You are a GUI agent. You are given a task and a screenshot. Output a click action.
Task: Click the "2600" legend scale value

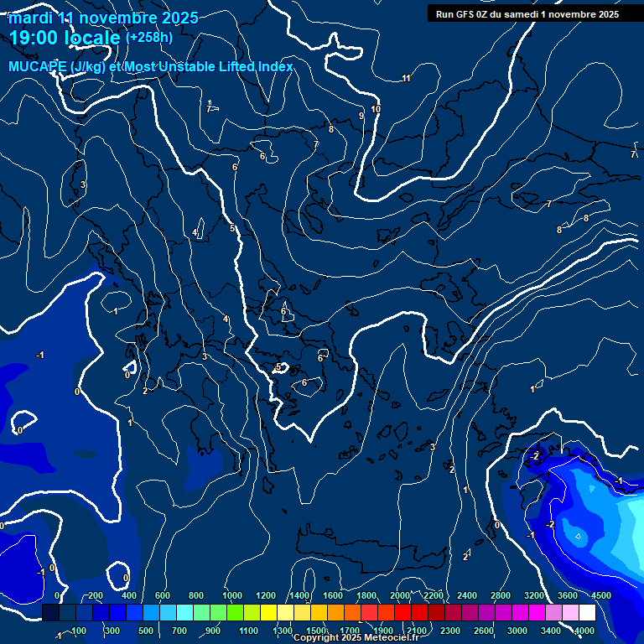coord(483,631)
